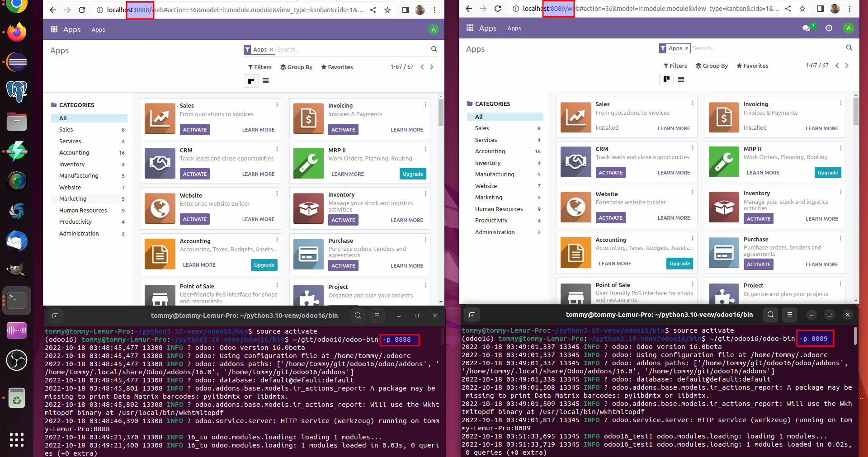
Task: Activate the CRM app in left window
Action: click(194, 174)
